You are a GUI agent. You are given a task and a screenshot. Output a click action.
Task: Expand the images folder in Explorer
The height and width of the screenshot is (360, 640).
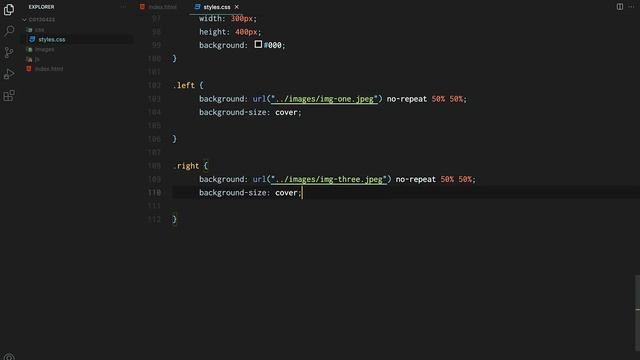tap(44, 49)
